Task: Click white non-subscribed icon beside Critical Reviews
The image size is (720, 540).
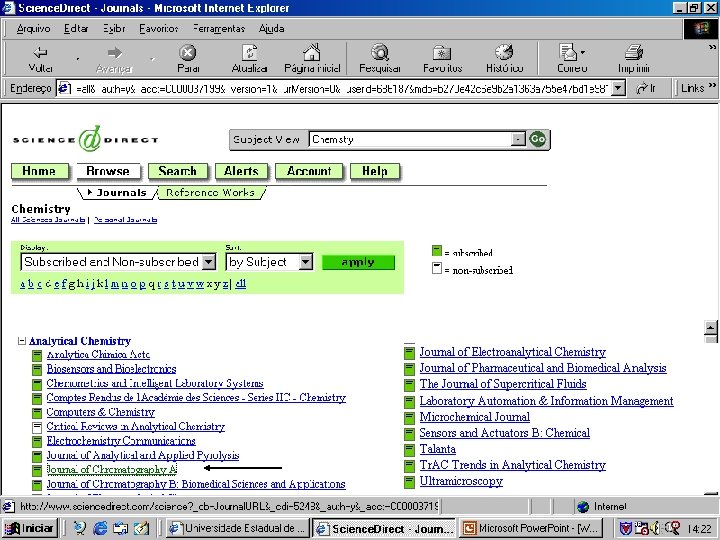Action: [x=37, y=428]
